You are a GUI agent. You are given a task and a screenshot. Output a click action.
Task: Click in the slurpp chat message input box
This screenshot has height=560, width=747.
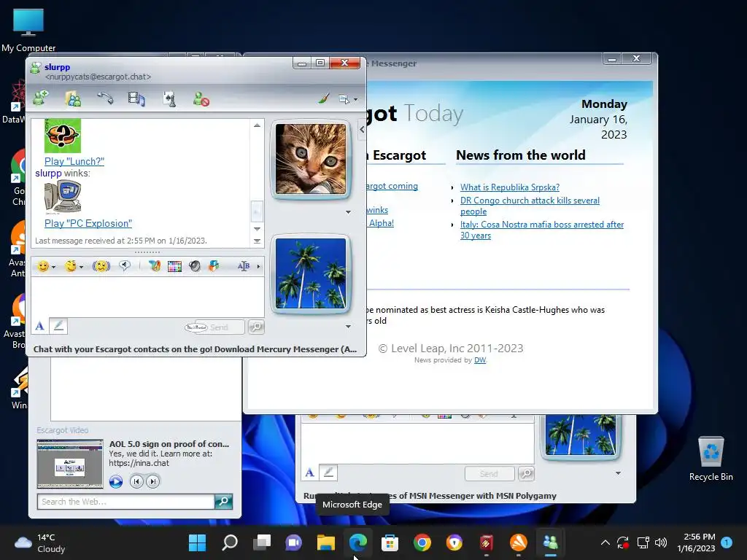(147, 296)
